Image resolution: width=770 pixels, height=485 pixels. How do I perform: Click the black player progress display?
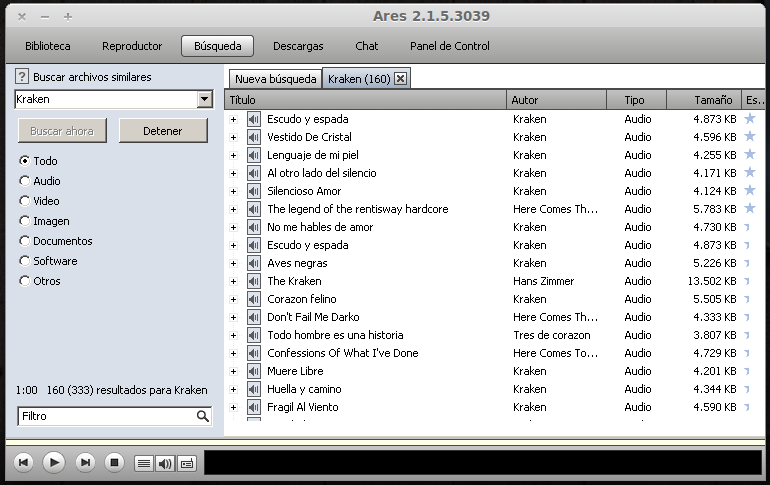pyautogui.click(x=483, y=463)
